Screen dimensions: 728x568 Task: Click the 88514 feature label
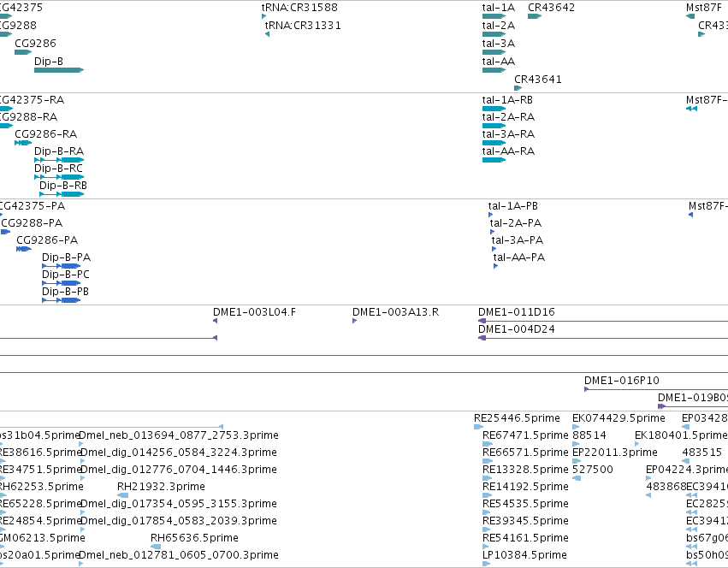(589, 435)
